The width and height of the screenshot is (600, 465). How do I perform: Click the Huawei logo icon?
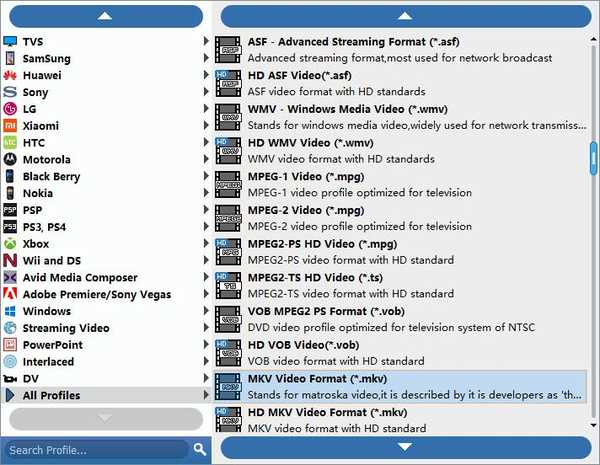[x=10, y=75]
